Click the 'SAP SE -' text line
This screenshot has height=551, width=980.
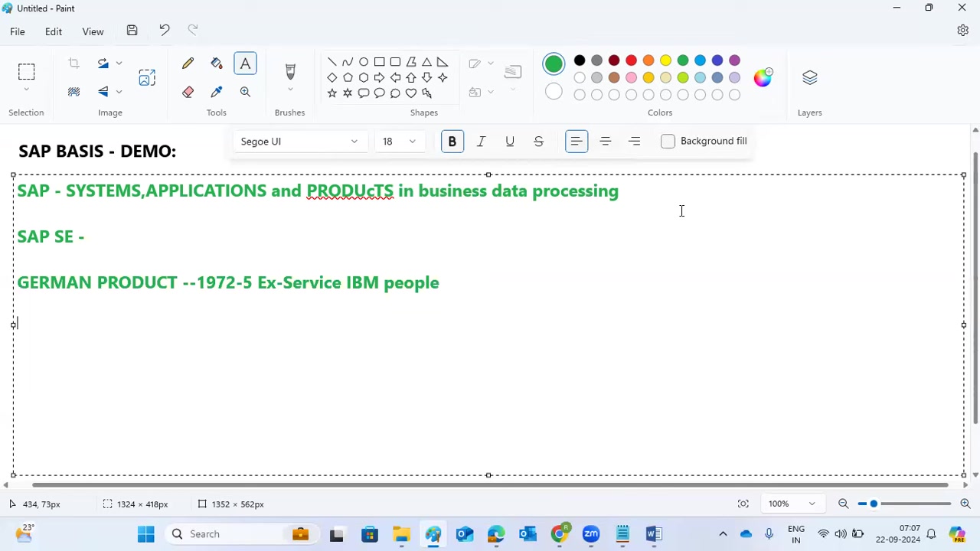(x=51, y=236)
